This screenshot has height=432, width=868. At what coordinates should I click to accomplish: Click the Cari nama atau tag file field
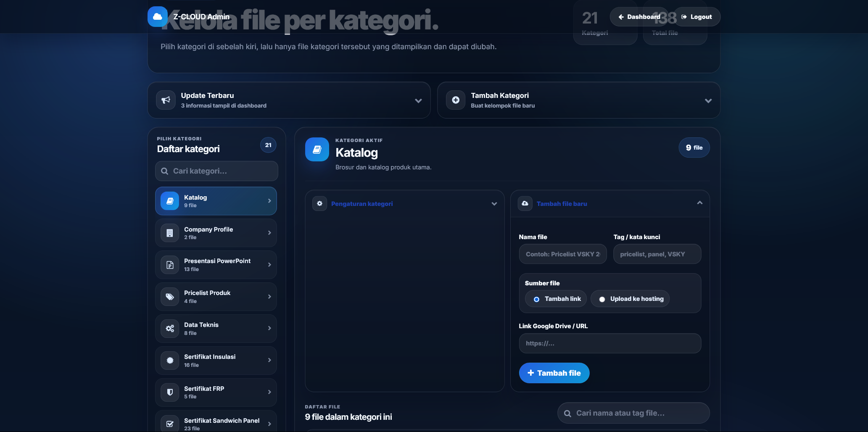click(x=633, y=413)
